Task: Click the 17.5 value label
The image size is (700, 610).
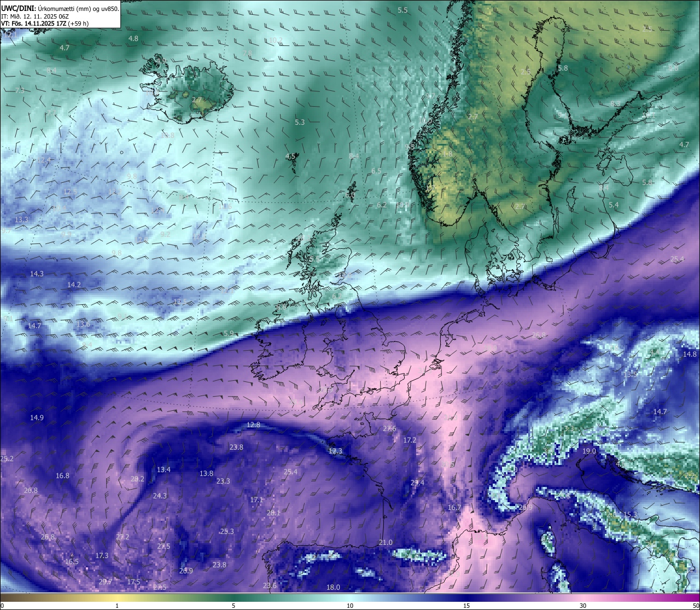Action: pyautogui.click(x=133, y=582)
